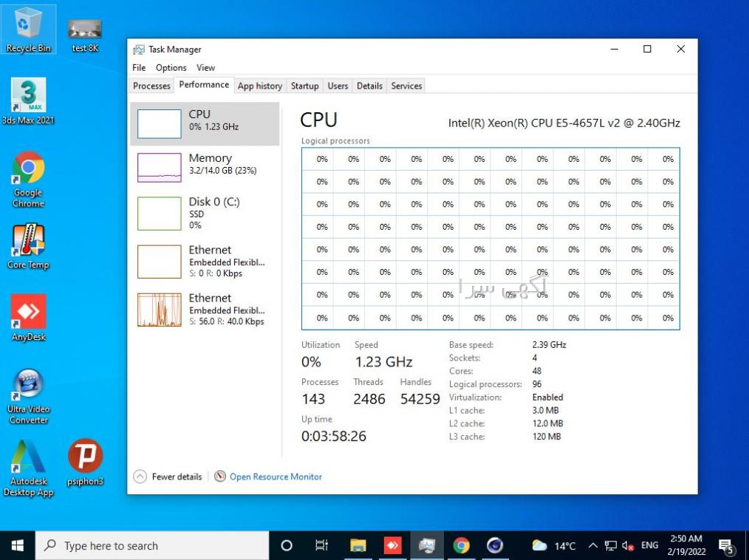Select Ethernet entry sending 56.0 Kbps
Viewport: 749px width, 560px height.
click(x=205, y=310)
